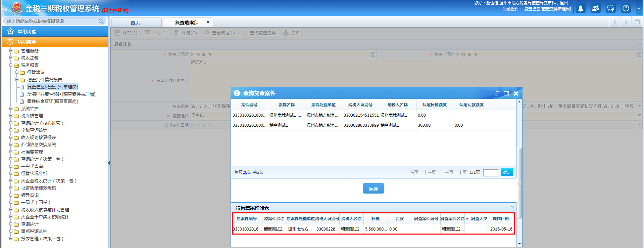The width and height of the screenshot is (644, 248).
Task: Select pending review row 稽查测试2
Action: pyautogui.click(x=373, y=229)
